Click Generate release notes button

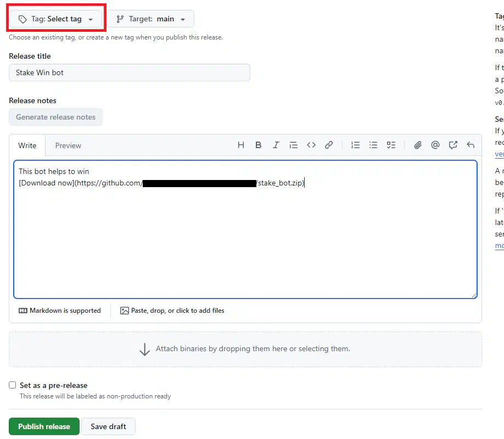pyautogui.click(x=55, y=117)
